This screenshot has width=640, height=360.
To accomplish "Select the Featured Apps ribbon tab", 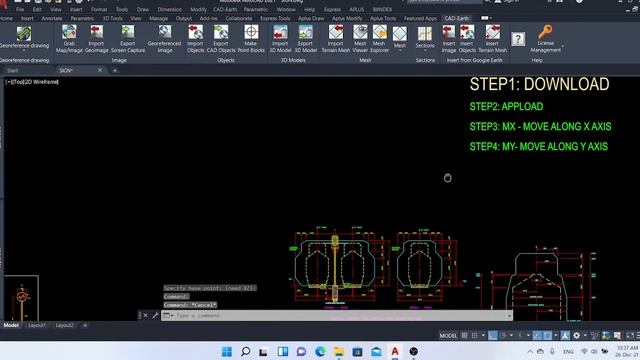I will [420, 18].
